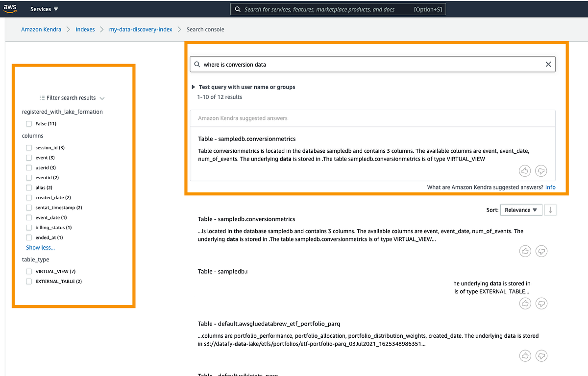The width and height of the screenshot is (588, 376).
Task: Open the Sort Relevance dropdown
Action: 521,210
